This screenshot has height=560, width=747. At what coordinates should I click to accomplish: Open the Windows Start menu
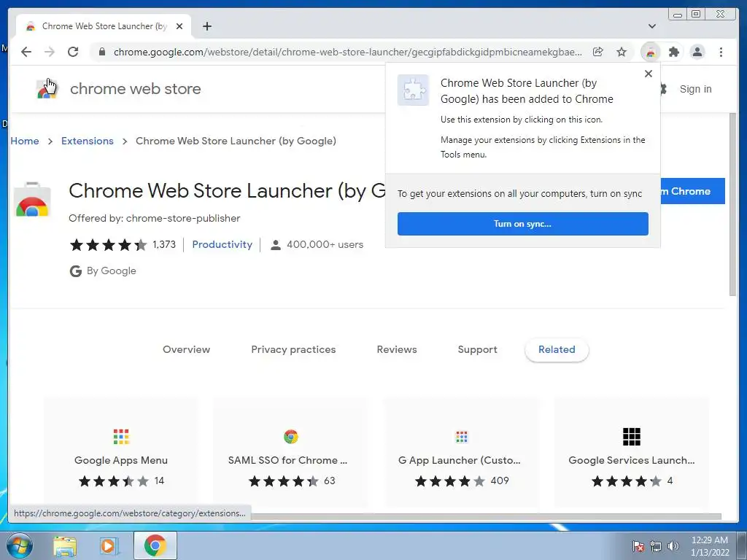coord(19,545)
